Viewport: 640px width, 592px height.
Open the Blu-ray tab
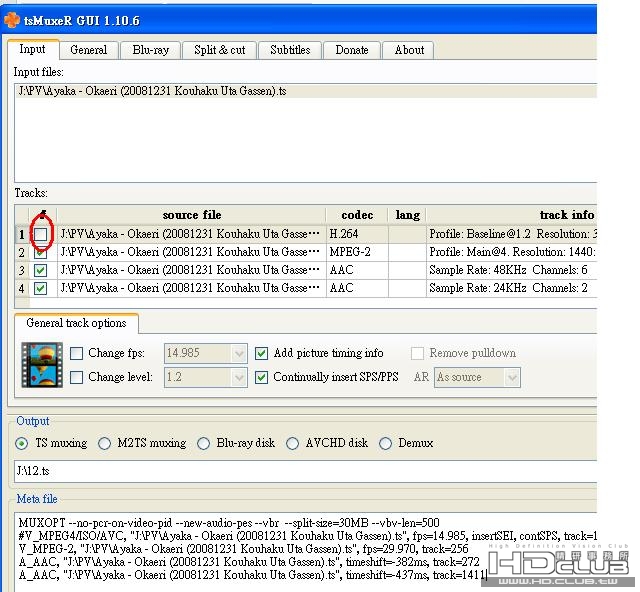point(151,50)
